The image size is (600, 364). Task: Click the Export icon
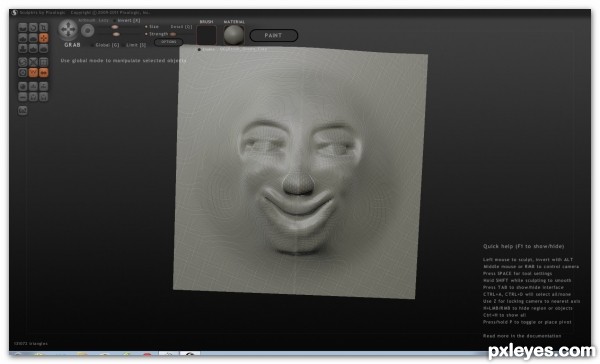(44, 86)
